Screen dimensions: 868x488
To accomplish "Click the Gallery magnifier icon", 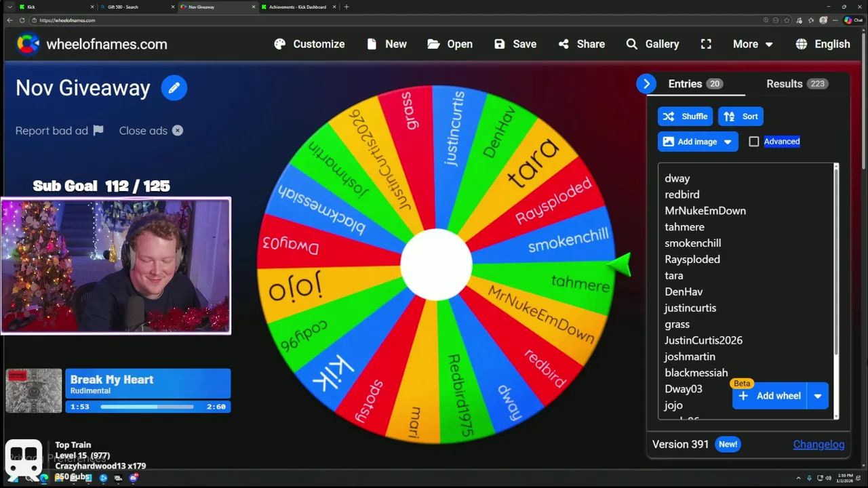I will (x=632, y=44).
